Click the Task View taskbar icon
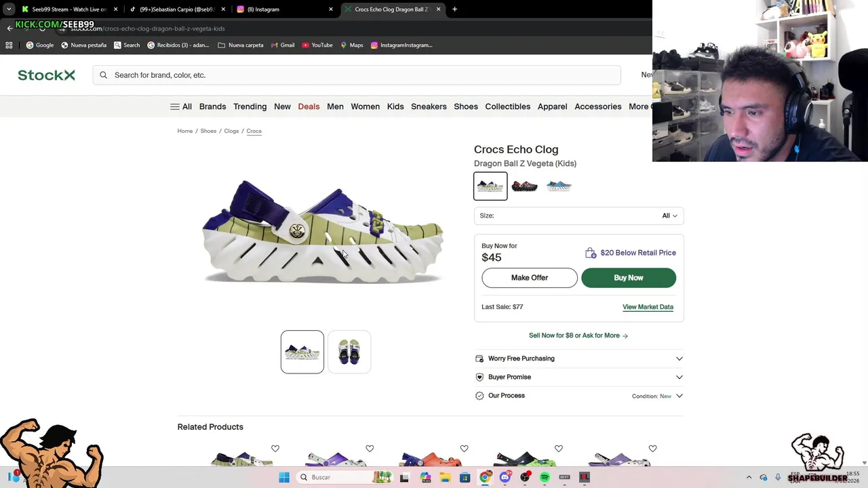 405,477
